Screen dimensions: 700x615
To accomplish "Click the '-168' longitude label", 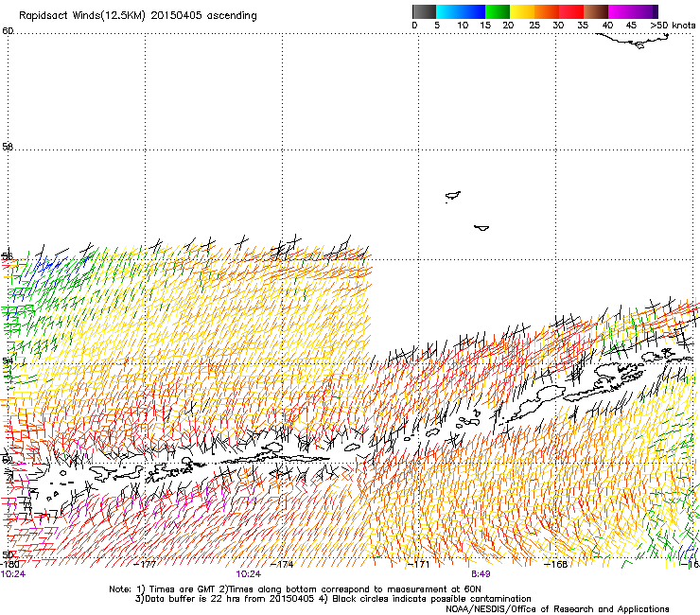I will 556,564.
